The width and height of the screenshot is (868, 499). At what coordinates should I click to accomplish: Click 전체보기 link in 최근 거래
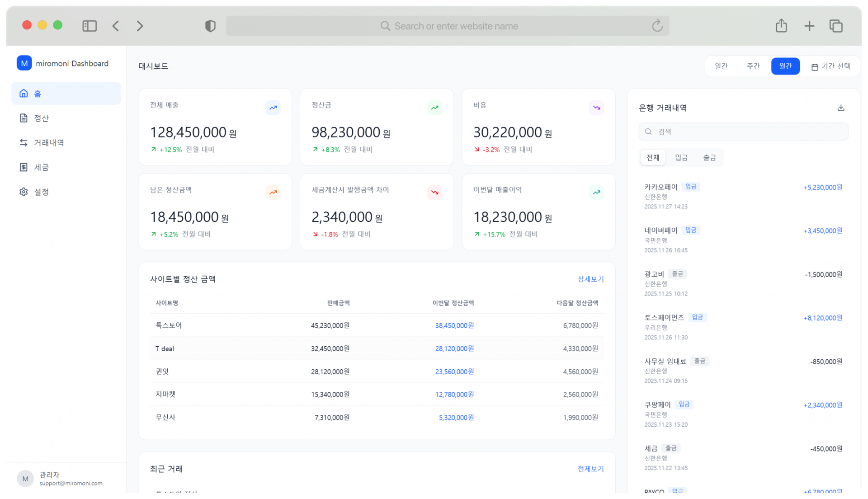590,469
